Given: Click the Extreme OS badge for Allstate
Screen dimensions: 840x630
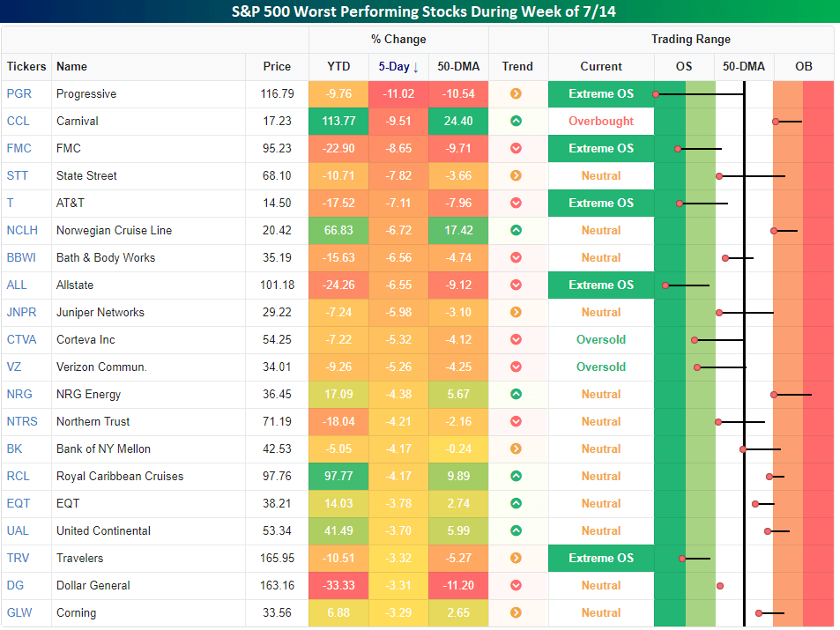Looking at the screenshot, I should (600, 285).
